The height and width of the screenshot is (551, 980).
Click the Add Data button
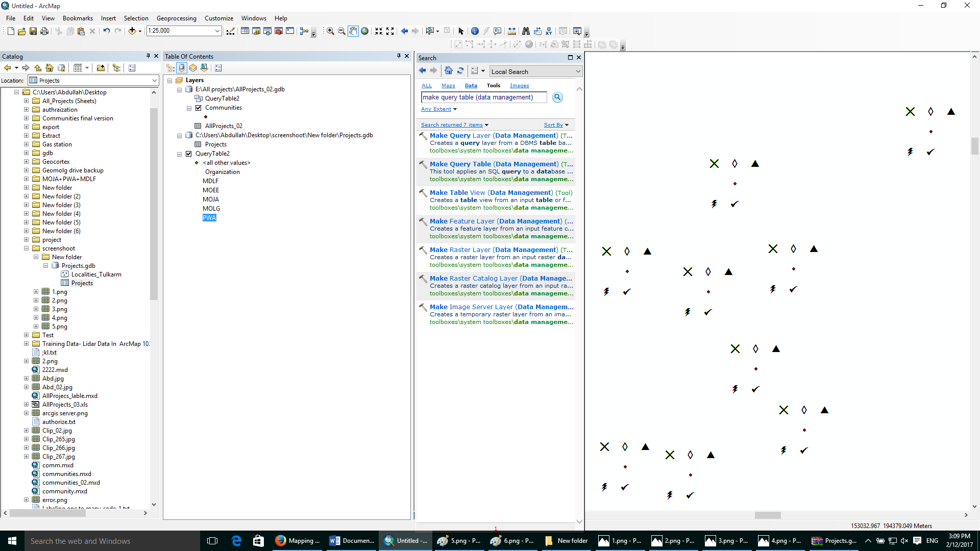click(132, 31)
